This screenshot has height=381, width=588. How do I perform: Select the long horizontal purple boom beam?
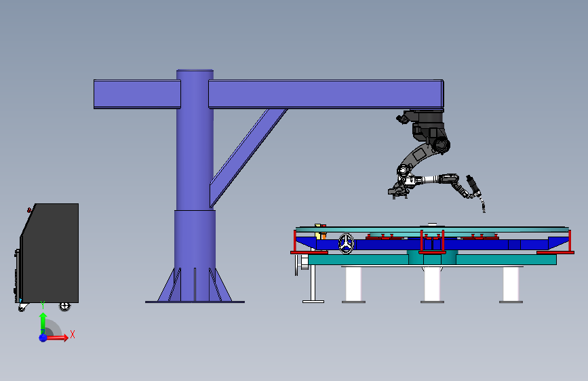326,94
